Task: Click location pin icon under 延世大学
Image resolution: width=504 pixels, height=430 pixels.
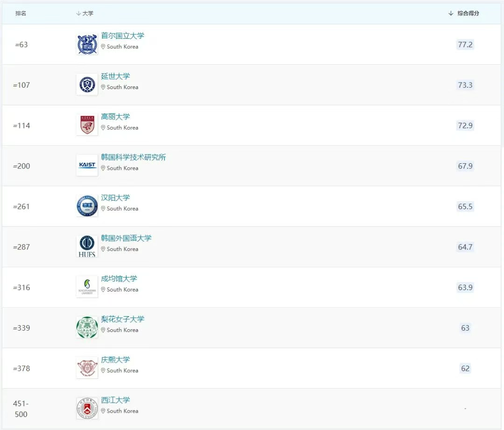Action: click(103, 87)
